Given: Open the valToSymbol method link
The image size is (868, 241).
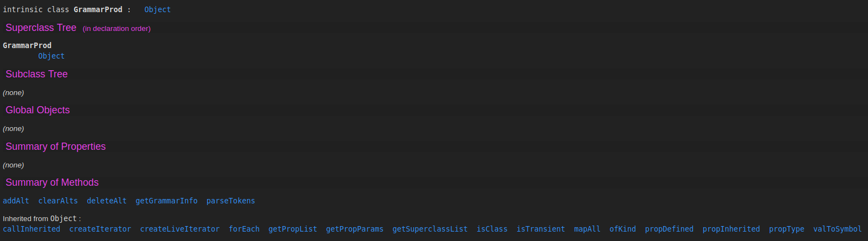Looking at the screenshot, I should [x=838, y=229].
